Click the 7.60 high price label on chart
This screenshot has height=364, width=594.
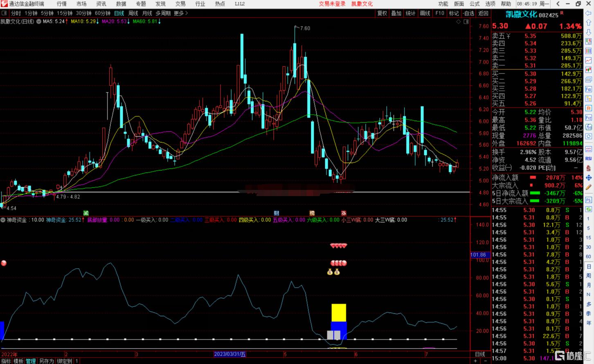pyautogui.click(x=305, y=28)
